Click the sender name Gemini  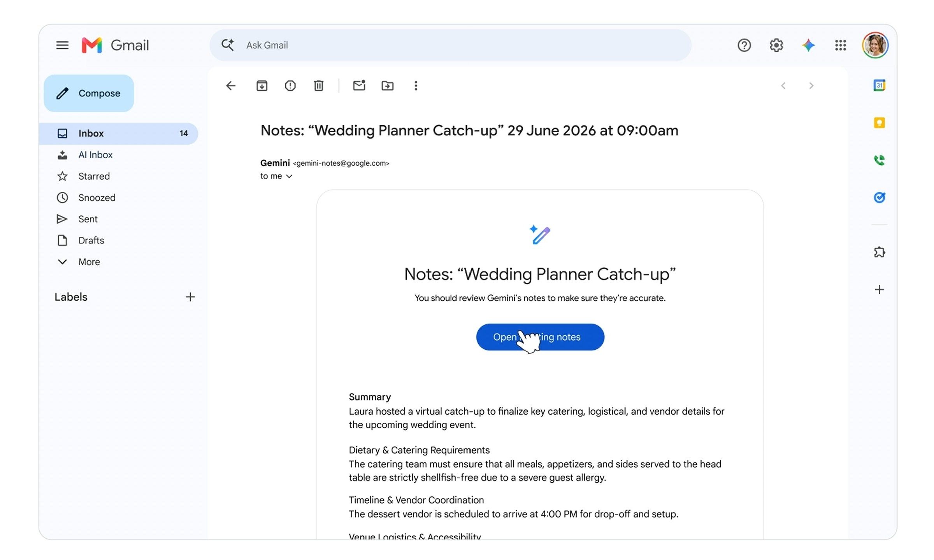click(275, 163)
